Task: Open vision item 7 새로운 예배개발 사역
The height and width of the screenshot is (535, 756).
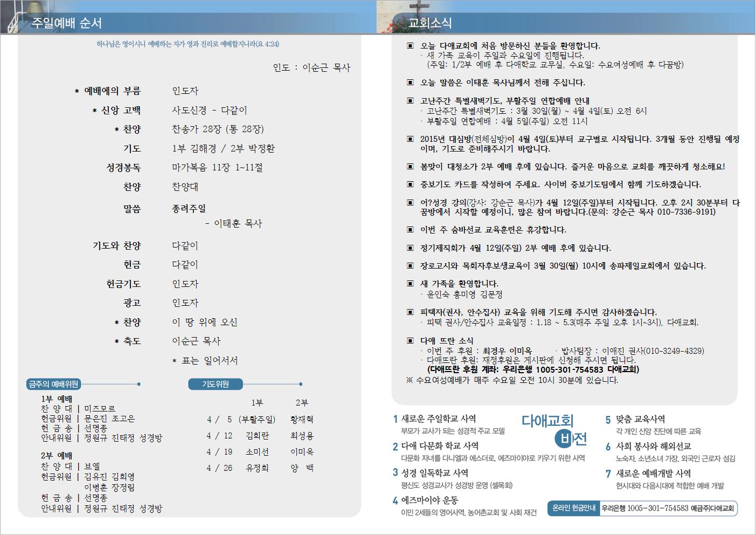Action: 653,474
